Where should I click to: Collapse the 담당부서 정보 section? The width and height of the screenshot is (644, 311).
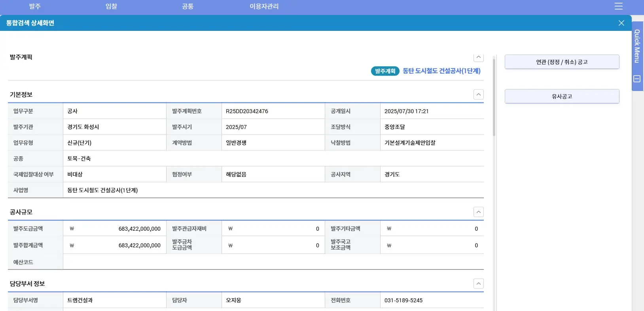(479, 284)
